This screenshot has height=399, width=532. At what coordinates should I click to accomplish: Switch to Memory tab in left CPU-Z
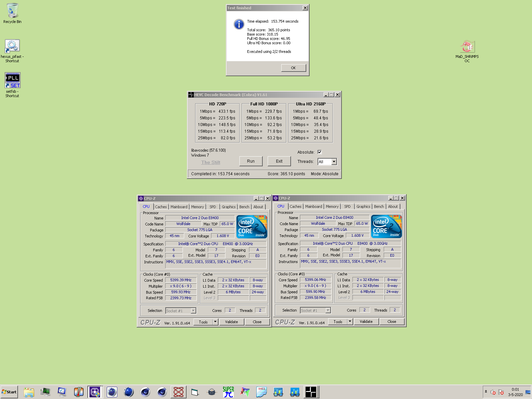pos(198,207)
